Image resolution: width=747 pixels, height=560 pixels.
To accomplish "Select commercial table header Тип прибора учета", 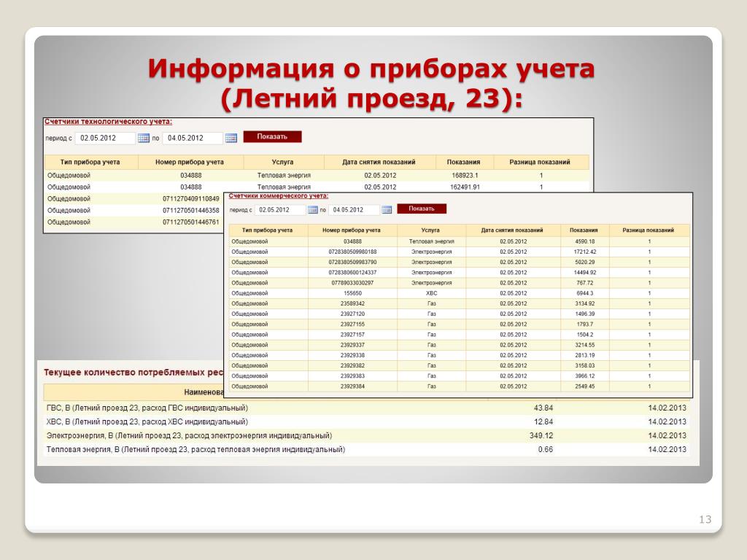I will tap(267, 230).
